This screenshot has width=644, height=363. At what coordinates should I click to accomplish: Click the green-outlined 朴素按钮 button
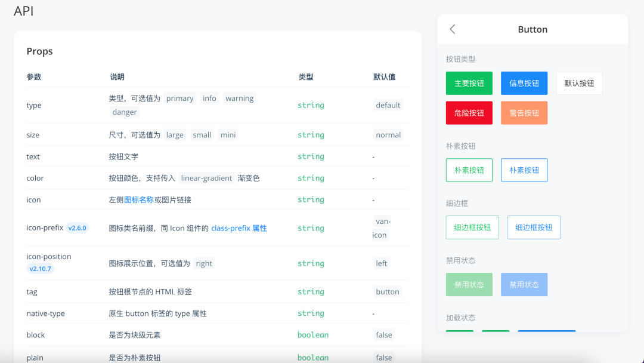point(469,170)
